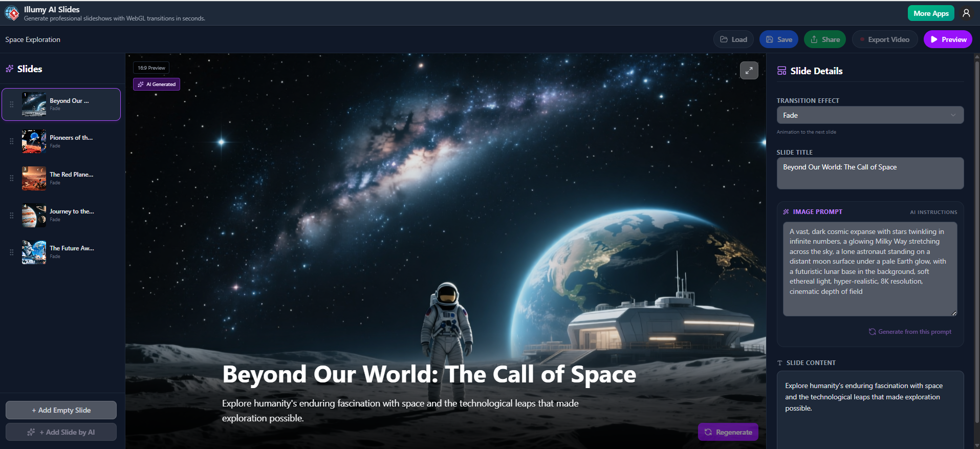The width and height of the screenshot is (980, 449).
Task: Click Generate from this prompt link
Action: tap(910, 332)
